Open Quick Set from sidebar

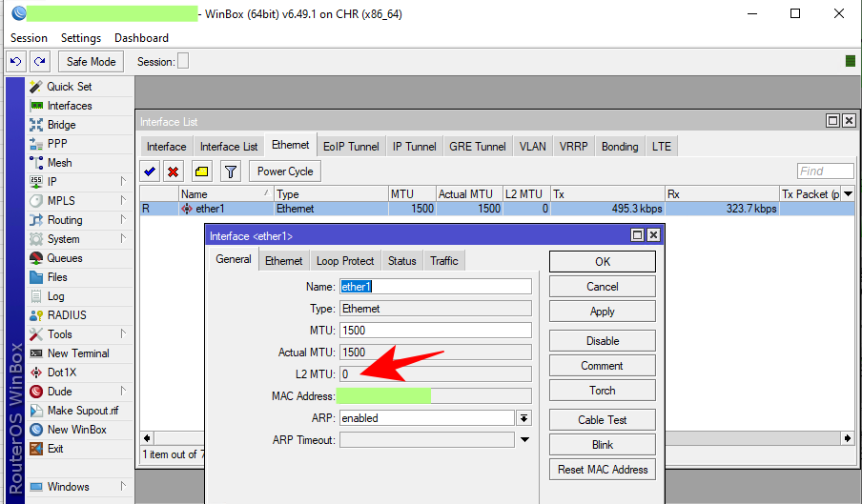point(70,87)
